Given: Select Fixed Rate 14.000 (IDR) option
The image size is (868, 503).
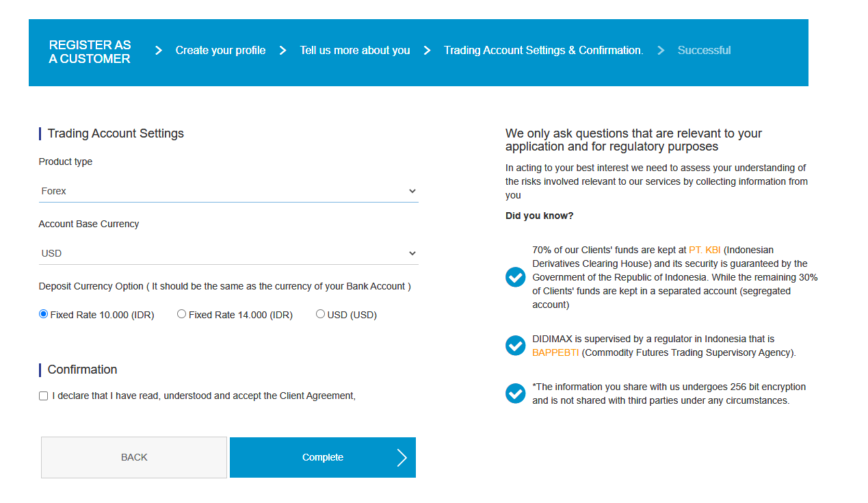Looking at the screenshot, I should 181,314.
